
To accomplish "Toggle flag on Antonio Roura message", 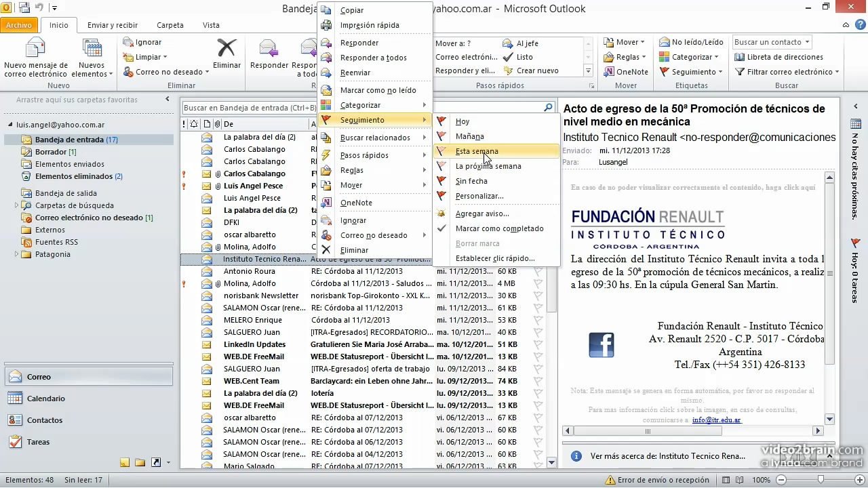I will click(538, 271).
